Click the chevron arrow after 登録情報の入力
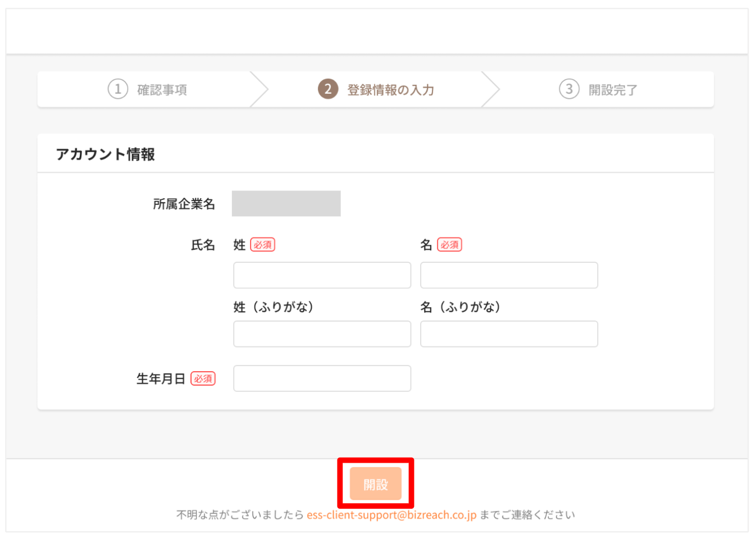Image resolution: width=756 pixels, height=539 pixels. (491, 89)
